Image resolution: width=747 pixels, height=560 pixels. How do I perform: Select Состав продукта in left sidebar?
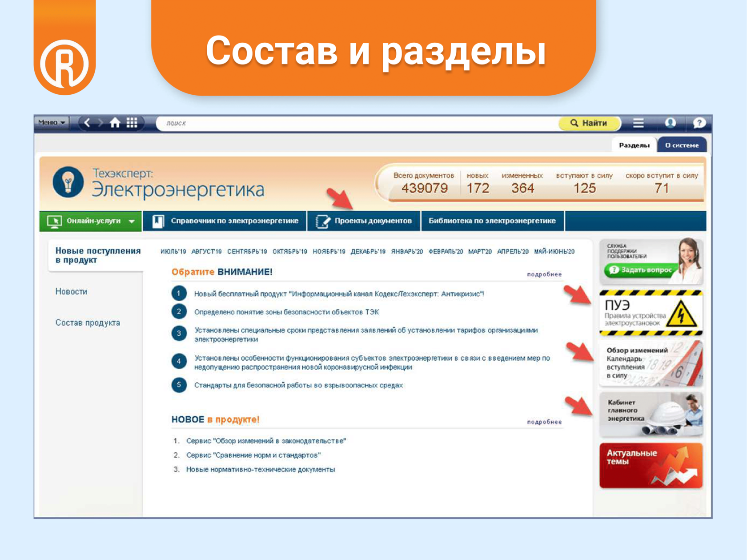point(88,323)
